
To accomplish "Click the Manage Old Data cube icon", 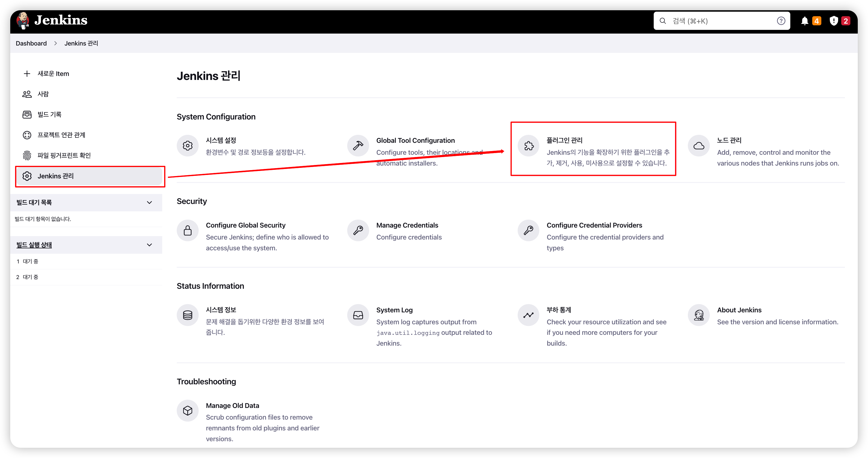I will [x=188, y=410].
